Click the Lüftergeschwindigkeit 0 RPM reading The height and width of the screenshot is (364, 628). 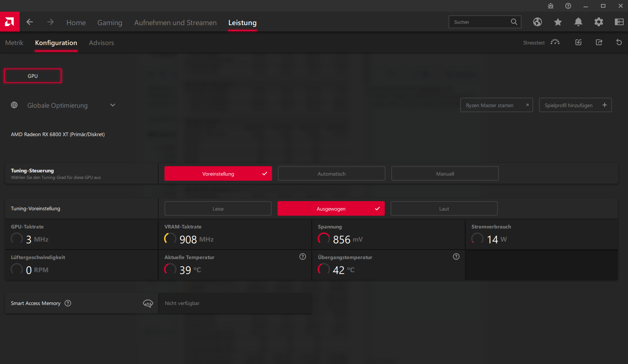pos(37,270)
